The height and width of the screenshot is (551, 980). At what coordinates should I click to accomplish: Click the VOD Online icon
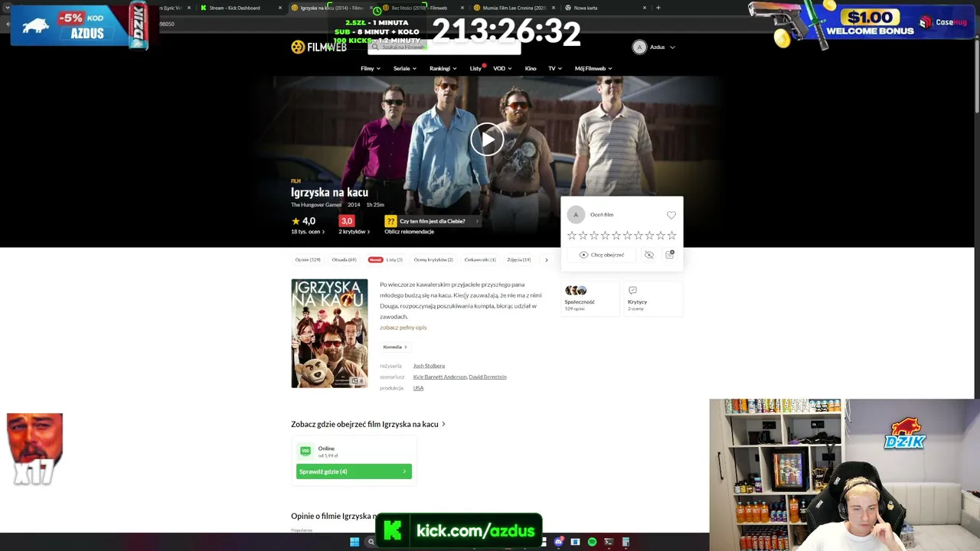point(305,452)
